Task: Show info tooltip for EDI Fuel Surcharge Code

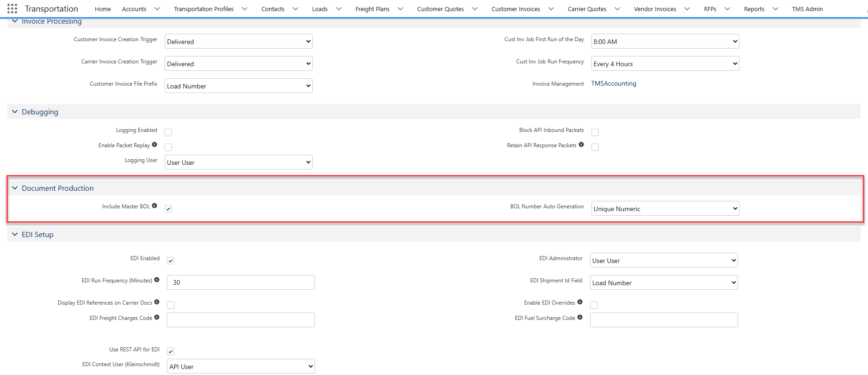Action: tap(580, 318)
